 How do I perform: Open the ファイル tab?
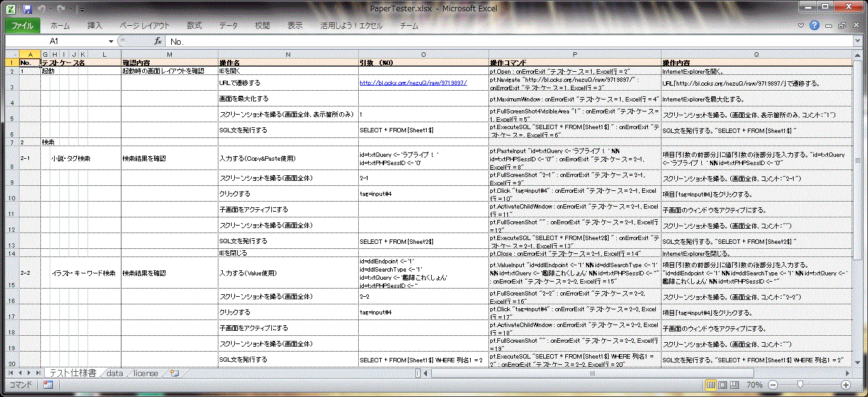pos(23,26)
